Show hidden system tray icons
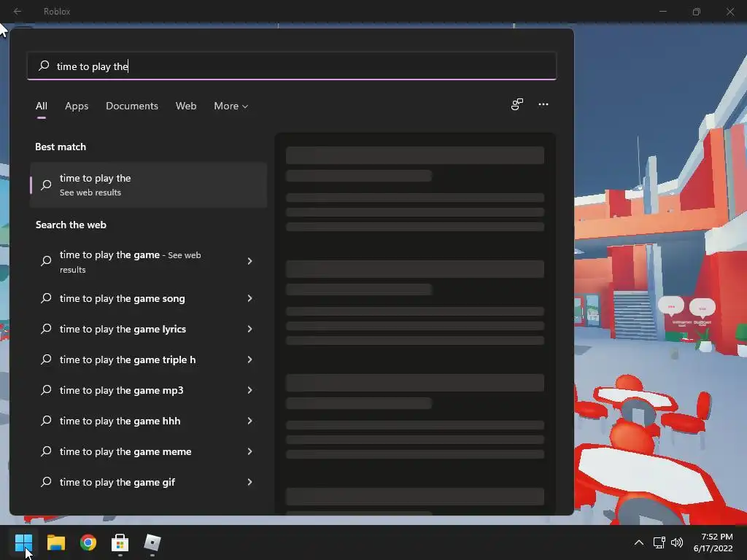This screenshot has height=560, width=747. pyautogui.click(x=639, y=542)
